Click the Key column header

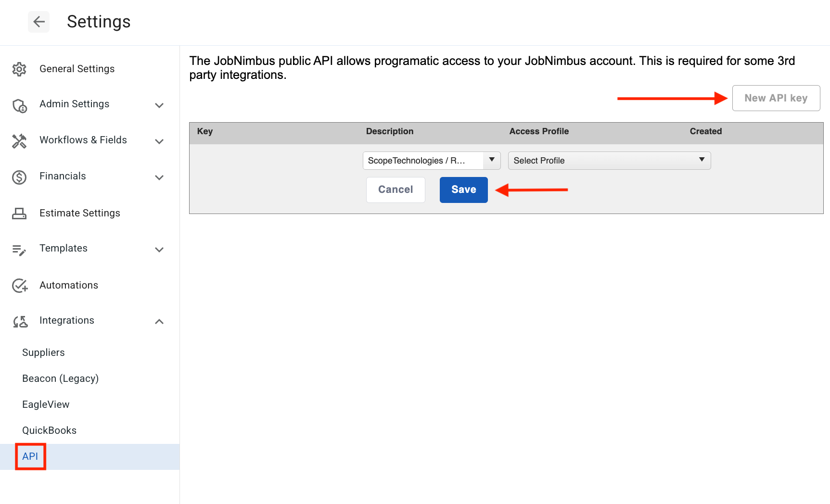tap(205, 131)
